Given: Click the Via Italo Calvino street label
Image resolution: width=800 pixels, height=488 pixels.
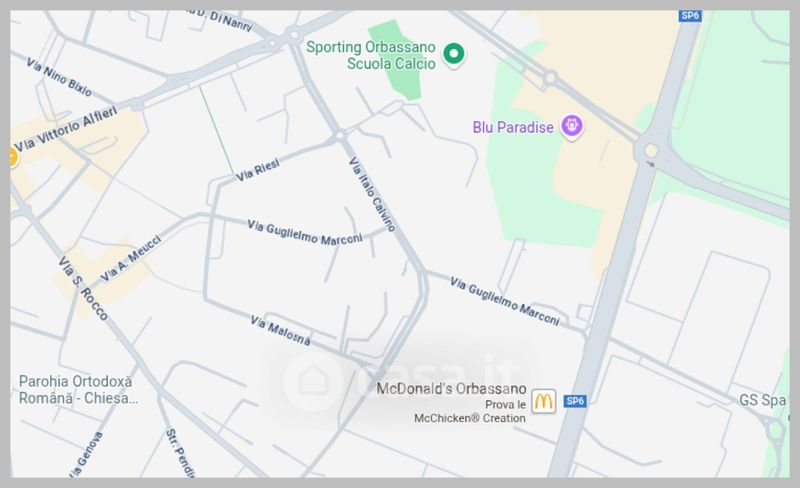Looking at the screenshot, I should point(372,194).
